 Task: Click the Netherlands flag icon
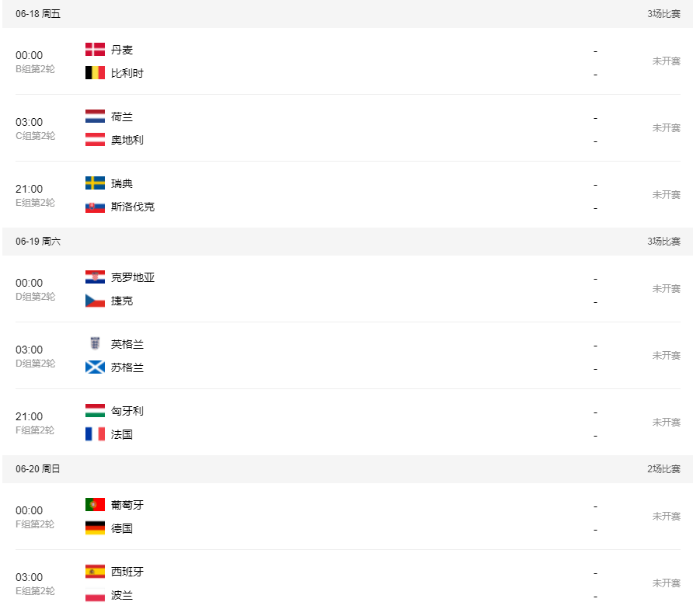pyautogui.click(x=95, y=117)
